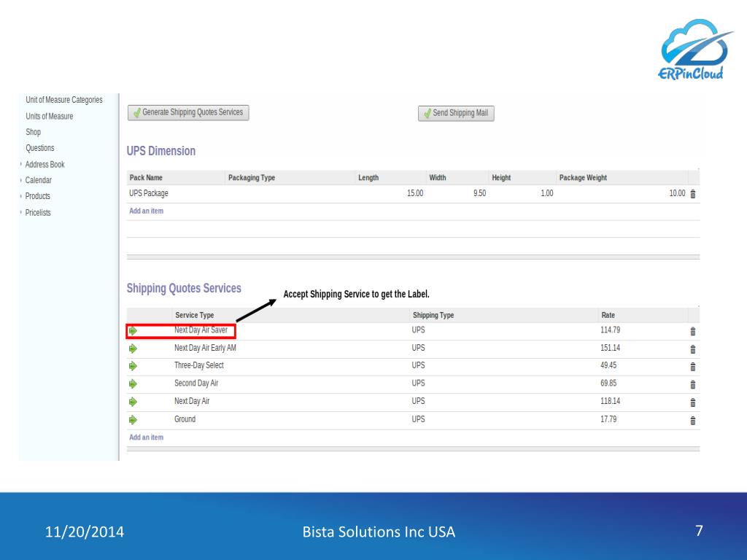
Task: Open Units of Measure menu item
Action: [x=50, y=116]
